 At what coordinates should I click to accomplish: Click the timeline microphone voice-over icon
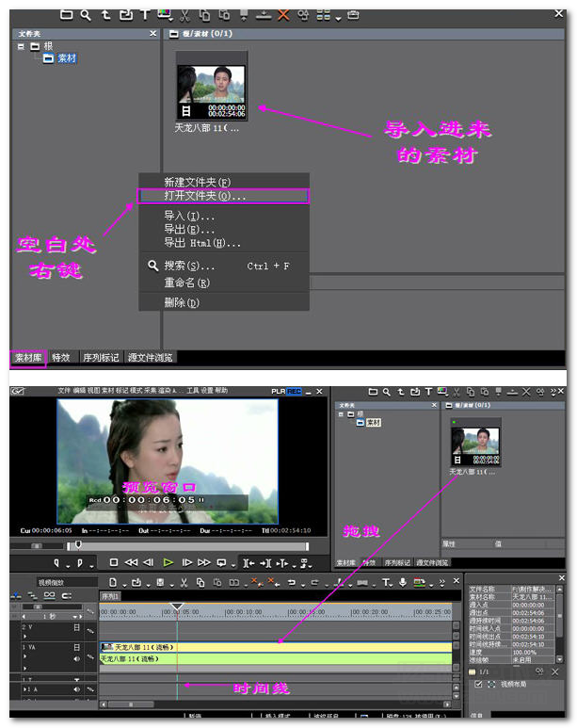[x=403, y=582]
